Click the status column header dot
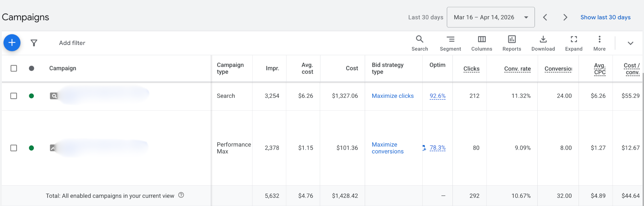644x206 pixels. 31,68
